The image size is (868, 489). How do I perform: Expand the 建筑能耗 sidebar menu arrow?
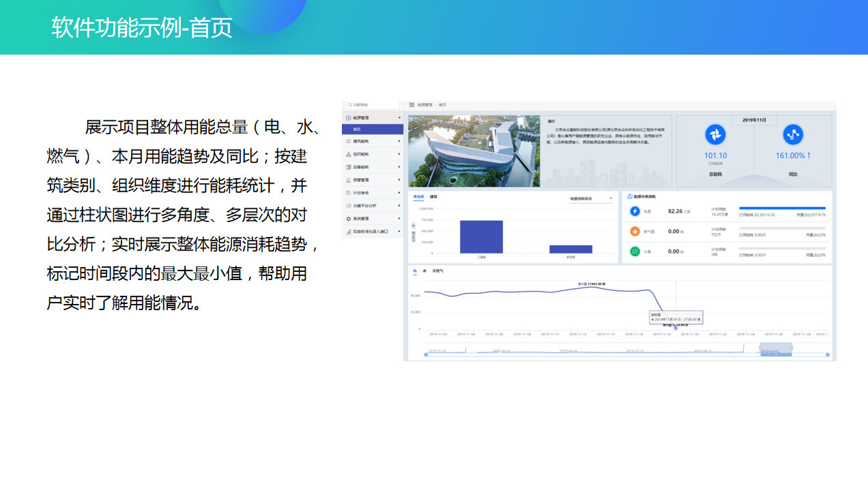pyautogui.click(x=399, y=141)
